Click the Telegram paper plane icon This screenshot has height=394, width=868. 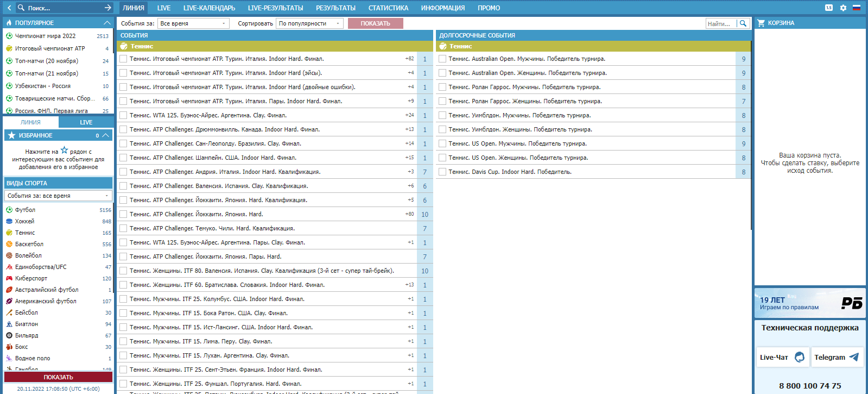(x=854, y=357)
